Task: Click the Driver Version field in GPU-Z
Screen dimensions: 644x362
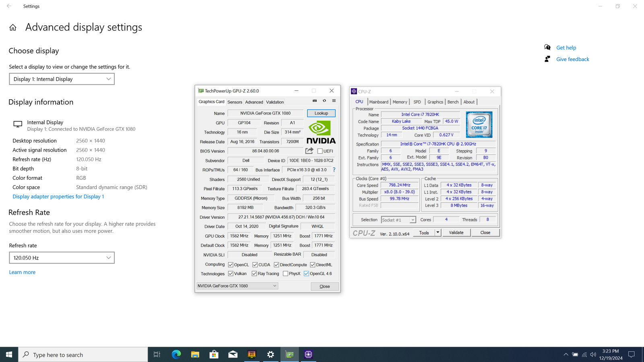Action: [281, 217]
